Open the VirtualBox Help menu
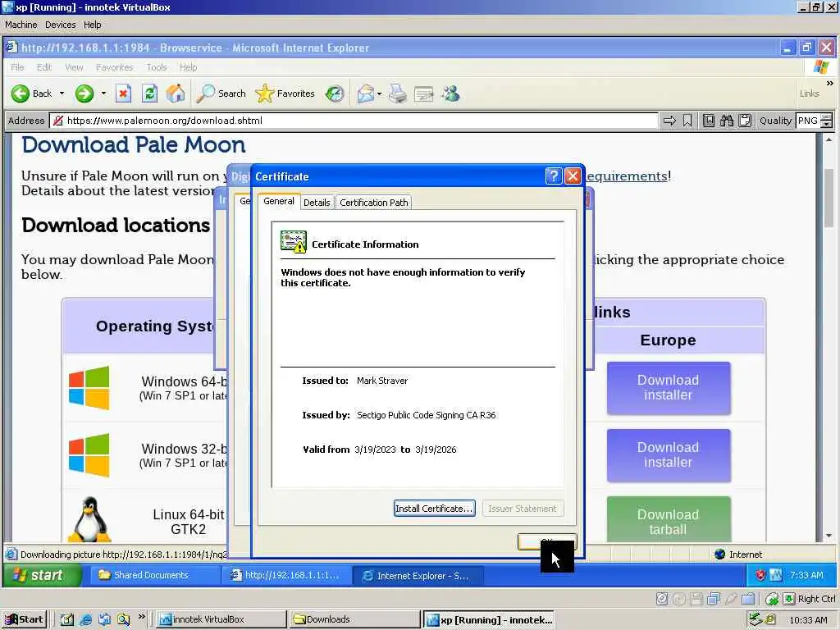The width and height of the screenshot is (840, 630). coord(92,25)
